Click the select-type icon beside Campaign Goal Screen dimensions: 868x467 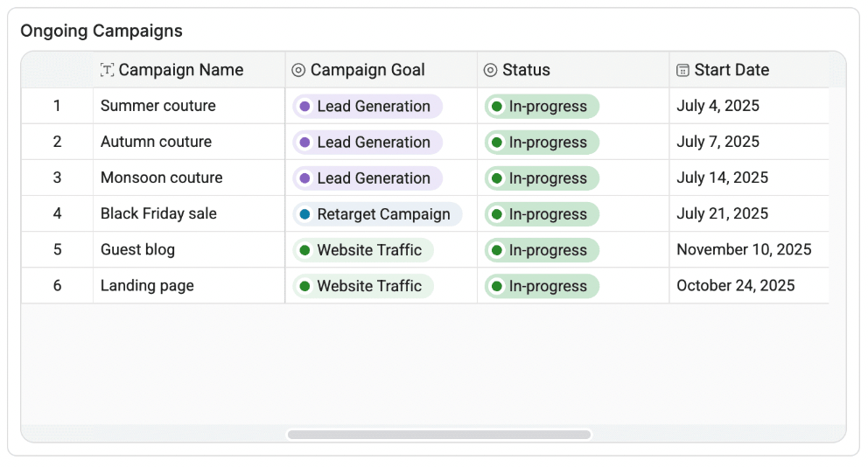point(298,70)
